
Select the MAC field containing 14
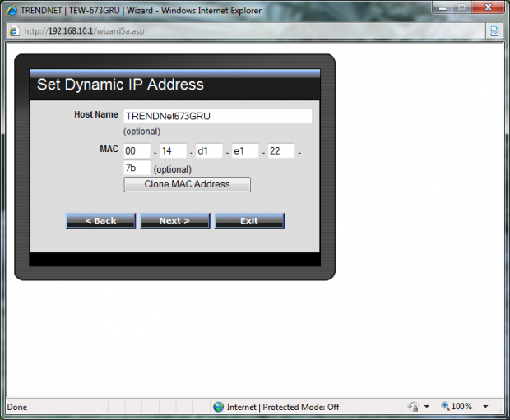[x=173, y=151]
